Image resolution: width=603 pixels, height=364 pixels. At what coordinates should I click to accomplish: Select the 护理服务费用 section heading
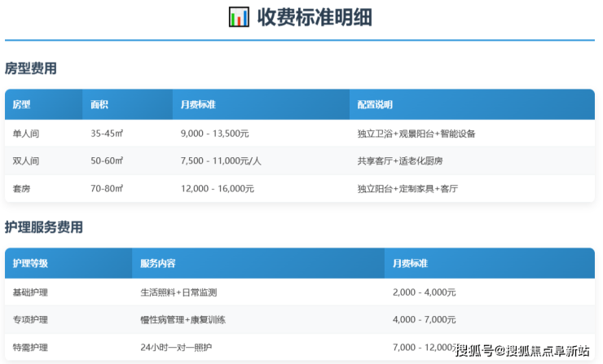coord(44,227)
